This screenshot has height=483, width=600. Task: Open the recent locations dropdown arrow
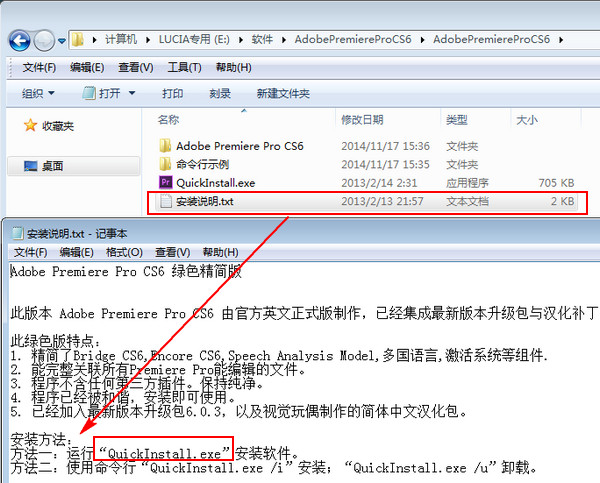[62, 40]
